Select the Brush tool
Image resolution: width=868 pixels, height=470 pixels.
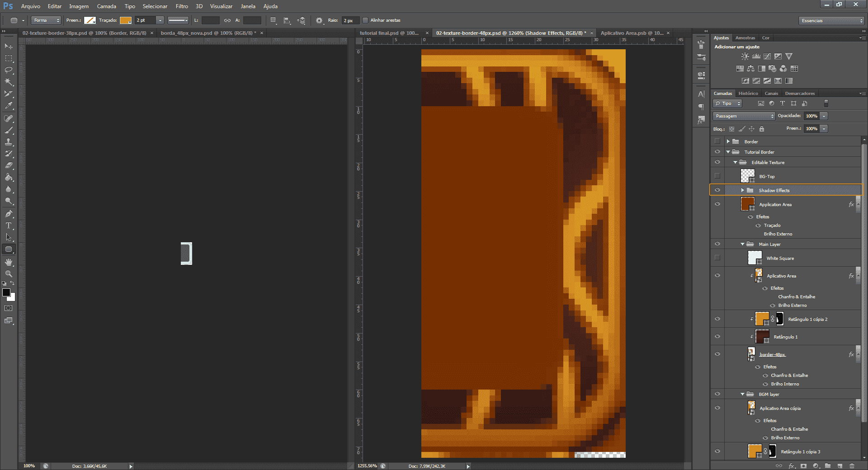click(x=9, y=130)
